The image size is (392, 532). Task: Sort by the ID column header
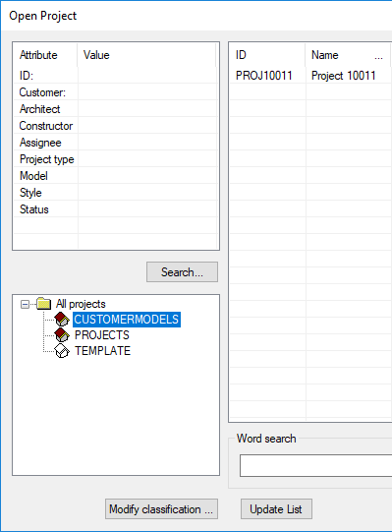pos(267,55)
